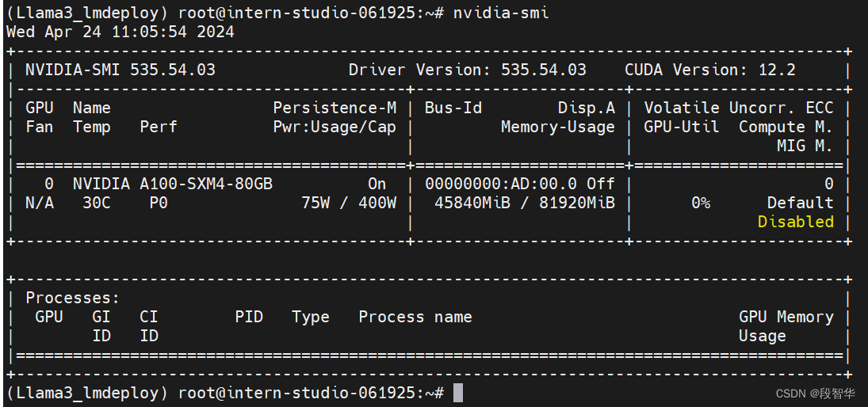Click the Persistence-M column header
Screen dimensions: 868x407
pyautogui.click(x=335, y=108)
